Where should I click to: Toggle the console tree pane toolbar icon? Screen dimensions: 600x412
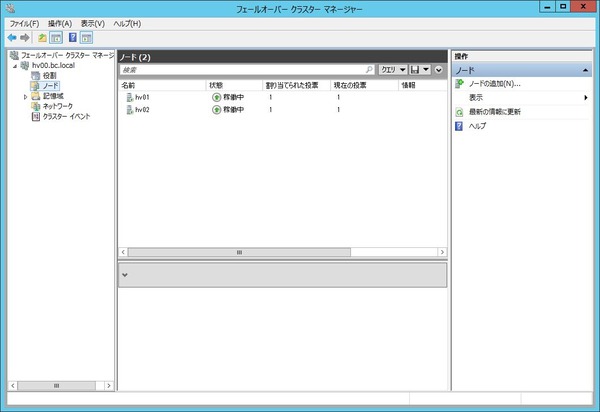pos(56,37)
